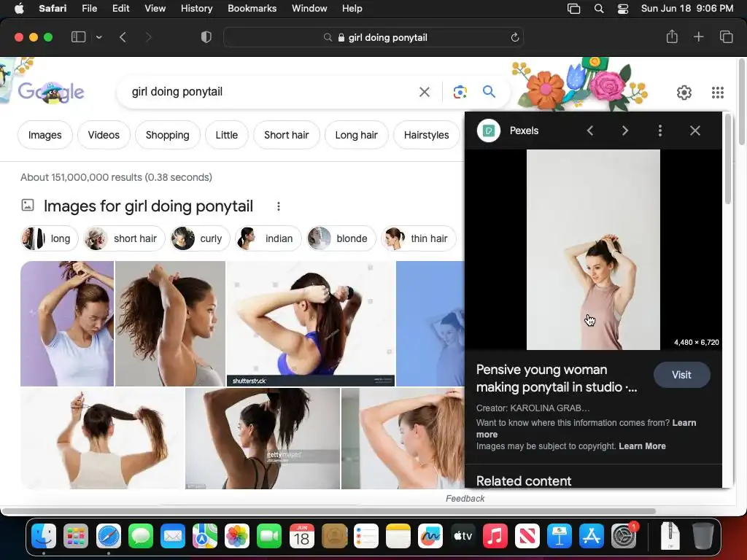Image resolution: width=747 pixels, height=560 pixels.
Task: Reload the page with refresh icon
Action: click(514, 37)
